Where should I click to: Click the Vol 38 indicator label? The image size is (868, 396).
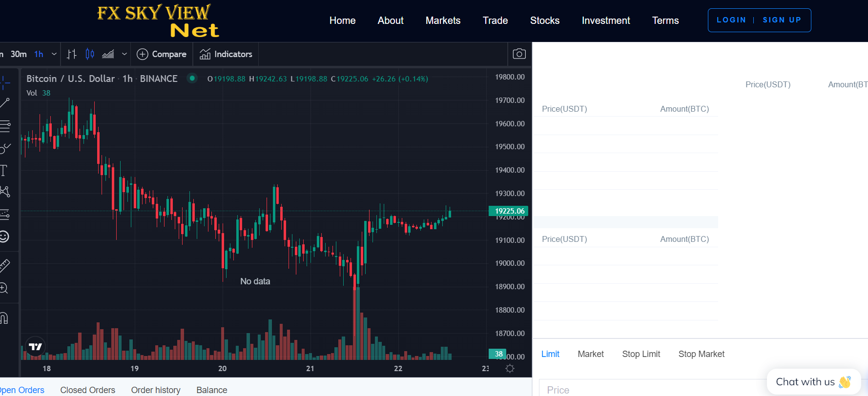(38, 93)
